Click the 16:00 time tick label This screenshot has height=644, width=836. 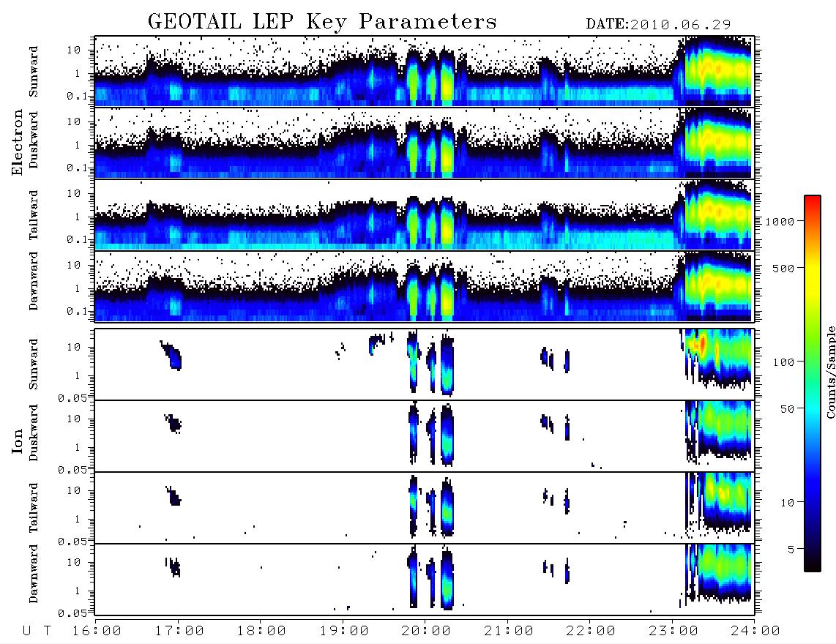pyautogui.click(x=97, y=631)
